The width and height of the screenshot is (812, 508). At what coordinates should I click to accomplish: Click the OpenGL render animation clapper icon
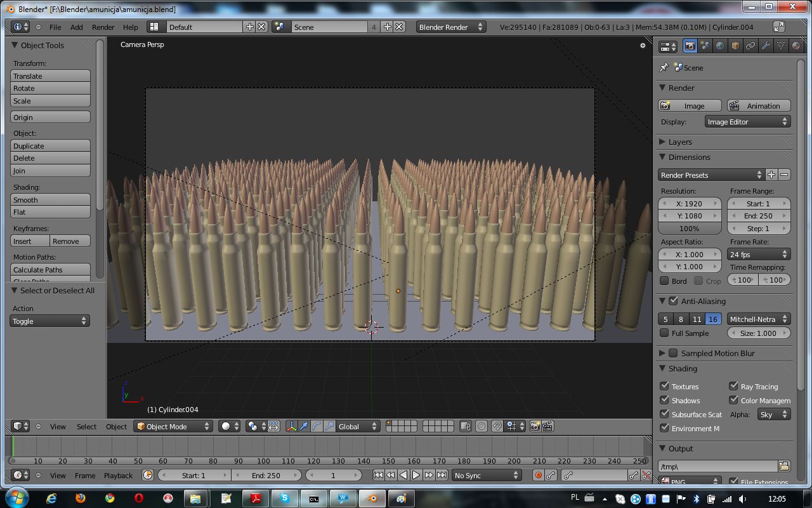(547, 427)
